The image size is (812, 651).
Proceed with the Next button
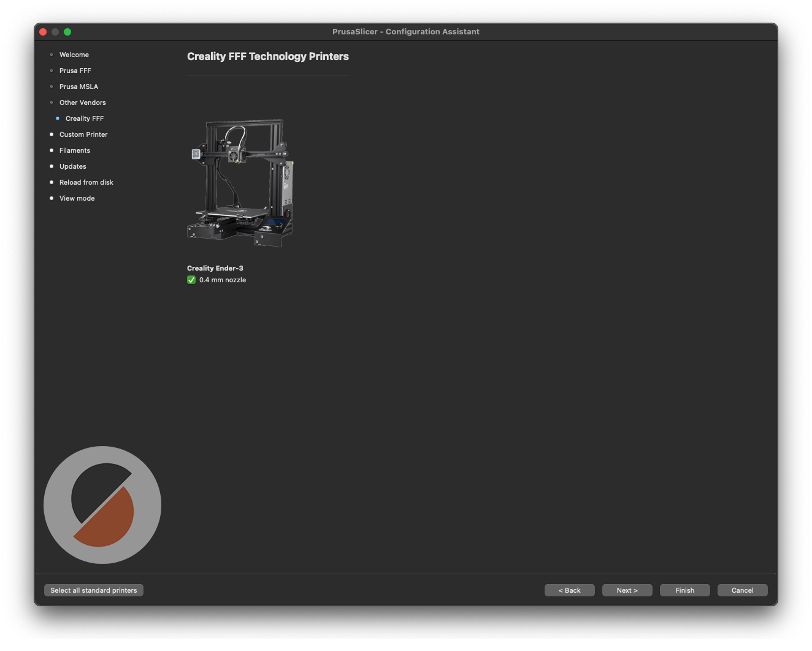point(627,590)
